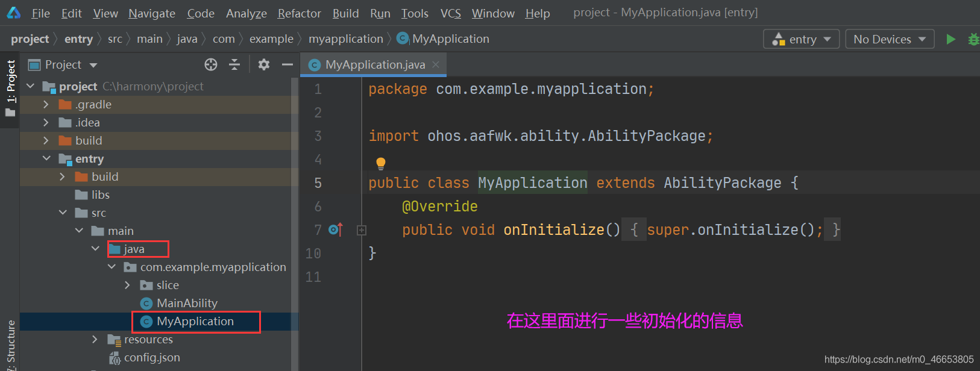Viewport: 980px width, 371px height.
Task: Click example in the breadcrumb bar
Action: click(x=271, y=39)
